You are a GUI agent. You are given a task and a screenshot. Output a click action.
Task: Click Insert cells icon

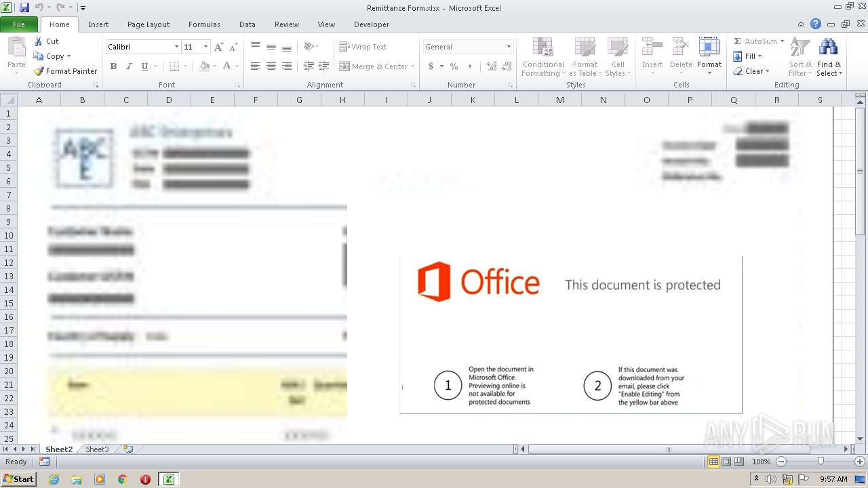pos(652,47)
